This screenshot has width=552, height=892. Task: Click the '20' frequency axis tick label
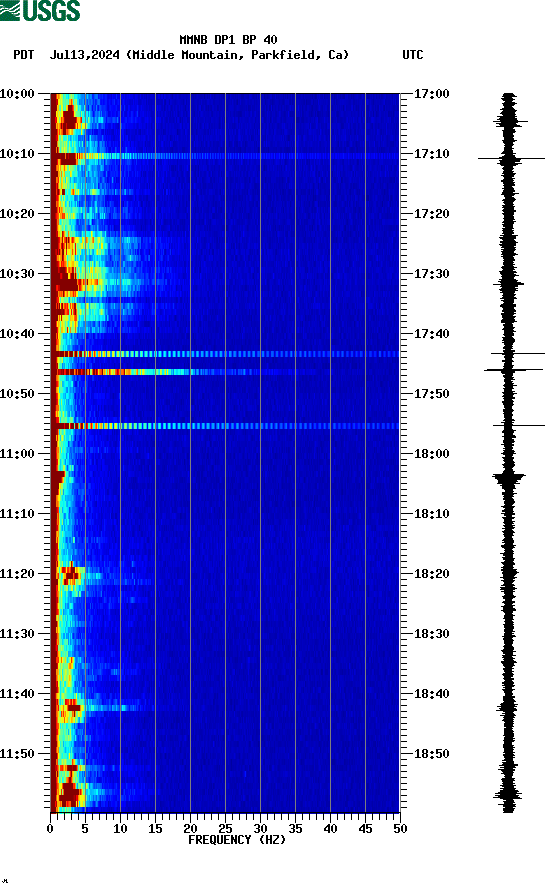coord(190,829)
